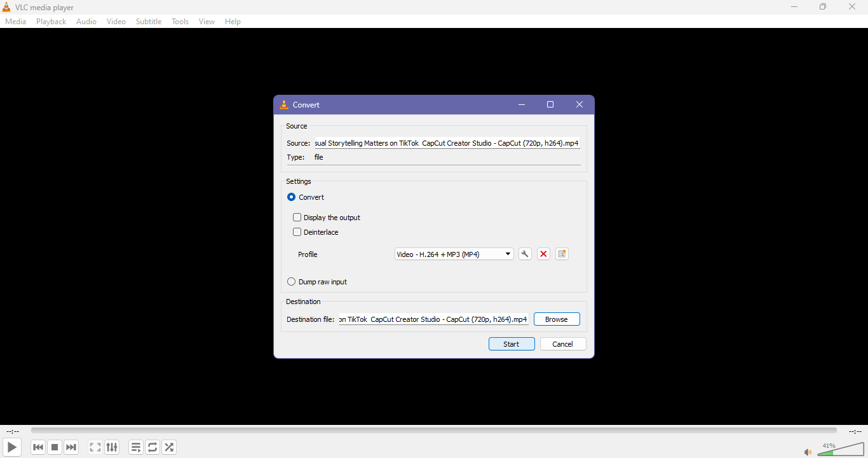This screenshot has width=868, height=458.
Task: Click the VLC cone icon in title bar
Action: pos(6,7)
